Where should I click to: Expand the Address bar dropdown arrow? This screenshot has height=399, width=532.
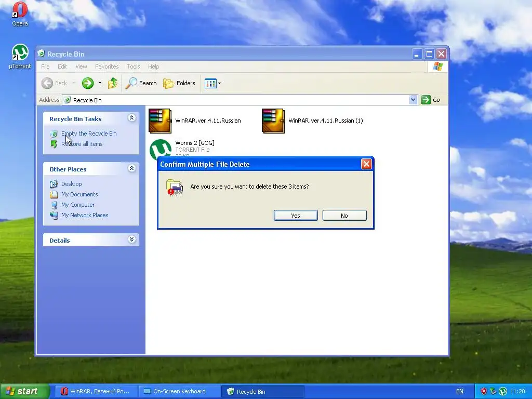(x=413, y=100)
